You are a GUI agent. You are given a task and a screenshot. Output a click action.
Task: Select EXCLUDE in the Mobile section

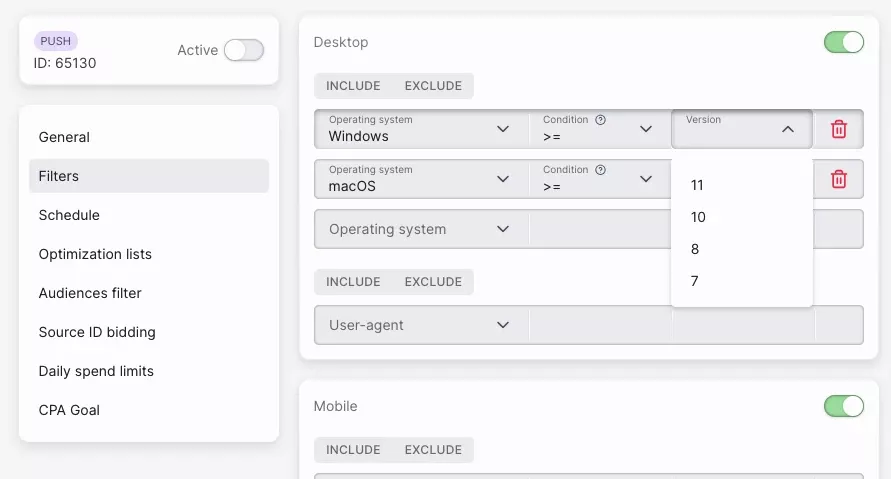[x=433, y=449]
